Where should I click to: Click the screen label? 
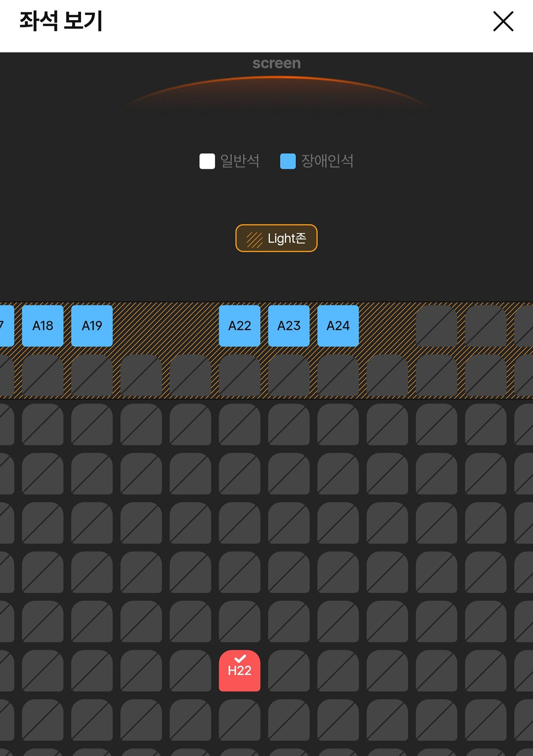tap(276, 64)
